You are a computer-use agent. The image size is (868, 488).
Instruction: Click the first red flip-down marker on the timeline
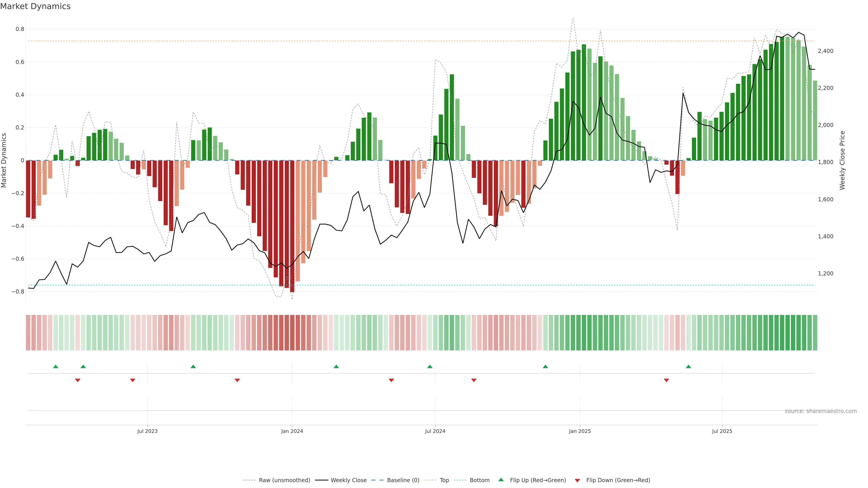(78, 380)
